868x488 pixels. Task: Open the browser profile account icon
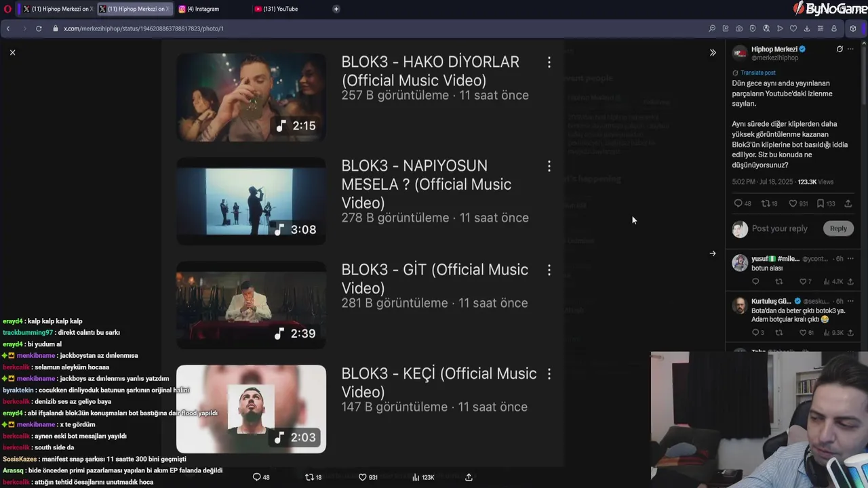834,28
